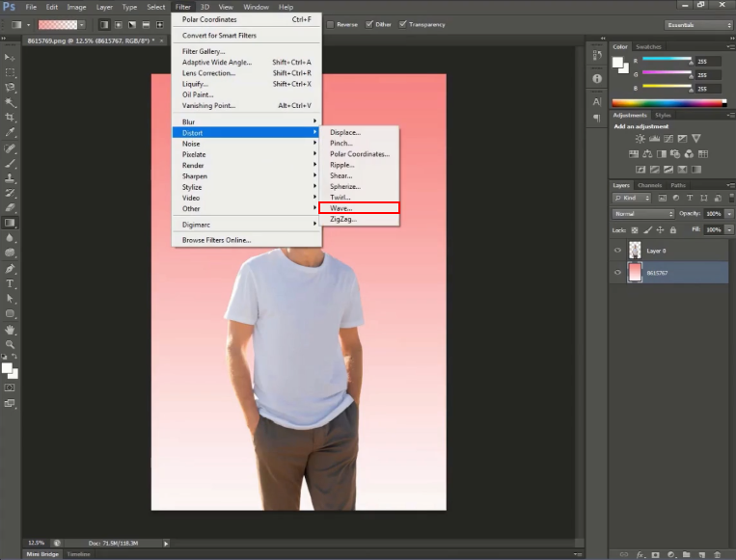This screenshot has width=736, height=560.
Task: Select the Move tool
Action: [x=10, y=57]
